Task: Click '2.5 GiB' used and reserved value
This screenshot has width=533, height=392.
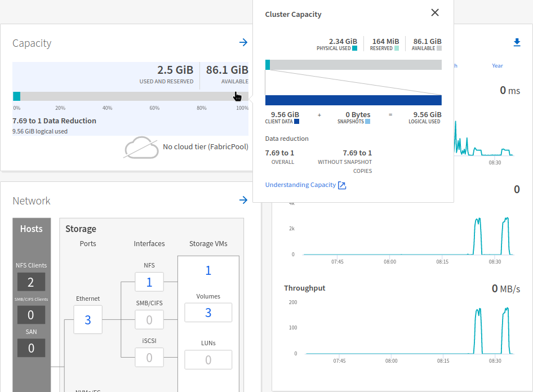Action: [175, 70]
